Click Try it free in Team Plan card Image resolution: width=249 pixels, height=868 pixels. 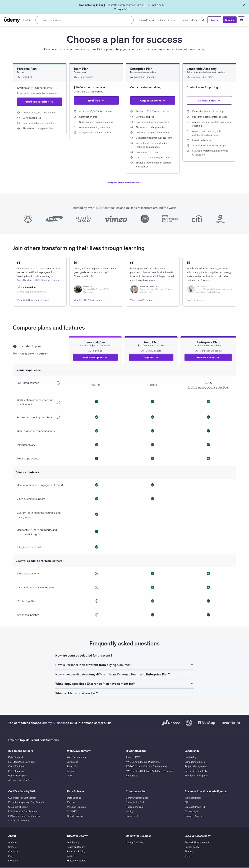tap(96, 100)
